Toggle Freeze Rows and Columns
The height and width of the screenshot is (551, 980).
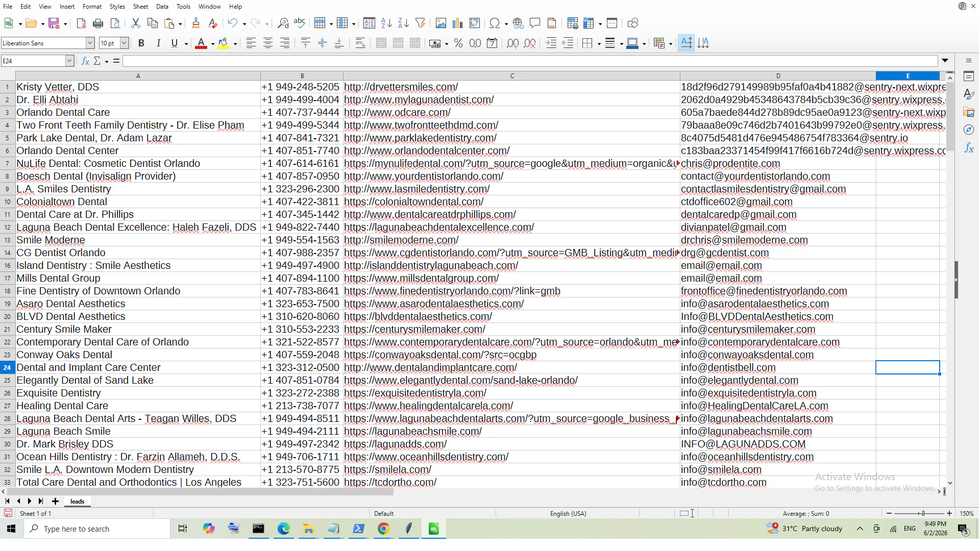590,23
